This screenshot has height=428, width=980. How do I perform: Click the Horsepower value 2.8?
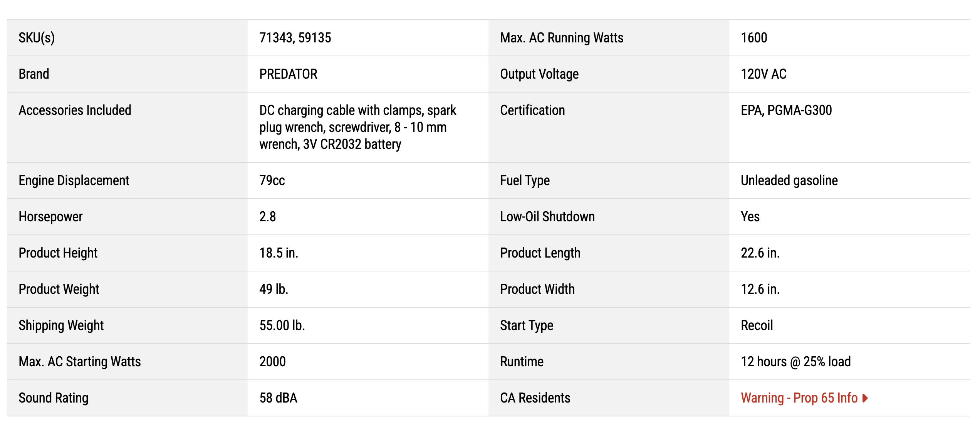[x=267, y=217]
